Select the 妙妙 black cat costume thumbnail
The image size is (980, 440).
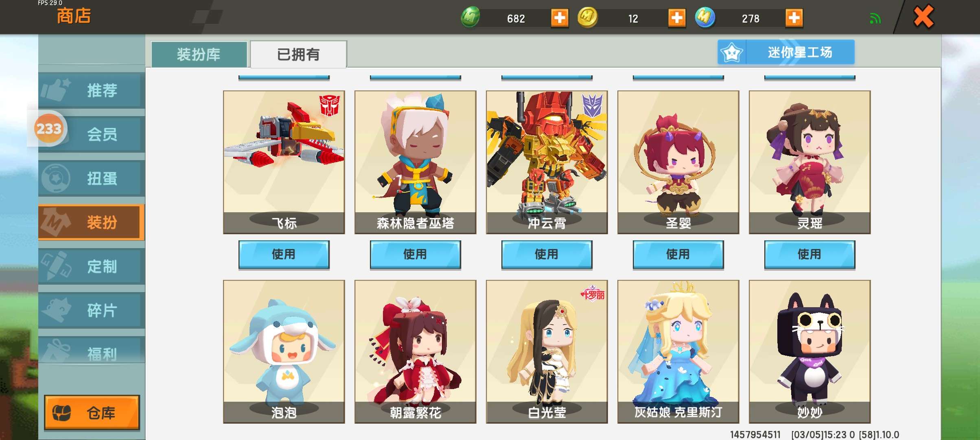pos(809,352)
